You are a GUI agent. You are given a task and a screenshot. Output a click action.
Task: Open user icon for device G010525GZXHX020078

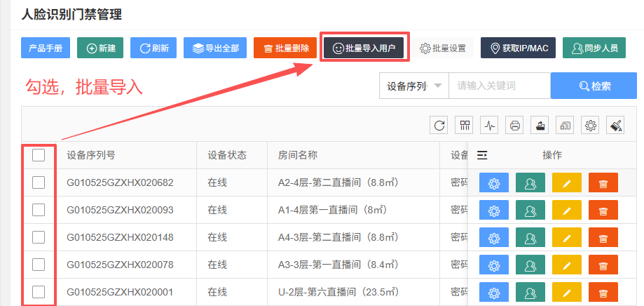point(530,265)
